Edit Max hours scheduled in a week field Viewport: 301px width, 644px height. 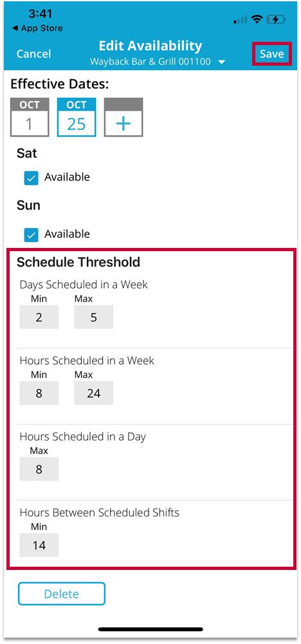click(93, 393)
